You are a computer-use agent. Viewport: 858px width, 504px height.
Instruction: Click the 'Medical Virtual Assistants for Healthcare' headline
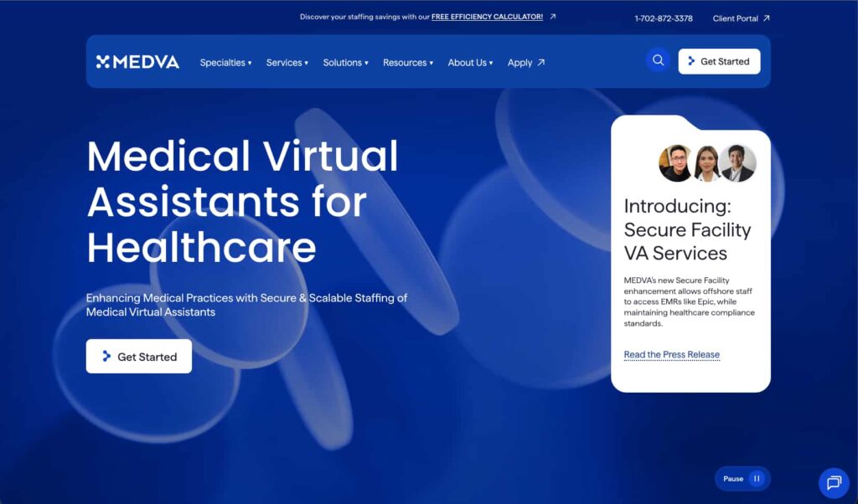click(x=242, y=202)
